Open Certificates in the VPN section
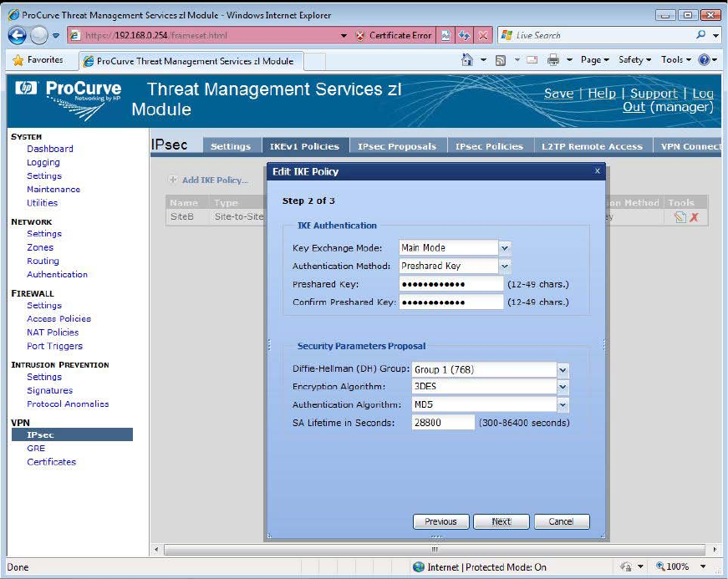The height and width of the screenshot is (579, 728). click(x=51, y=462)
